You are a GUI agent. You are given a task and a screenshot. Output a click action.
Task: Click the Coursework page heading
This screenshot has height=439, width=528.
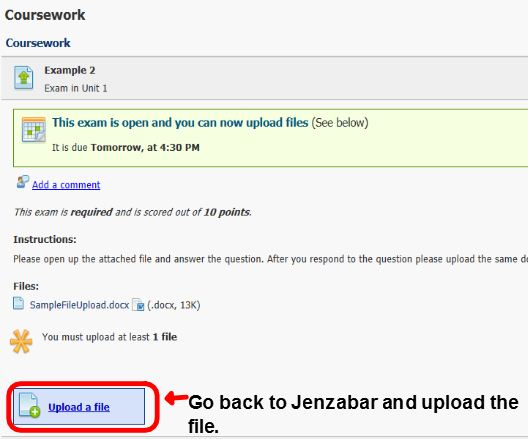[x=45, y=15]
